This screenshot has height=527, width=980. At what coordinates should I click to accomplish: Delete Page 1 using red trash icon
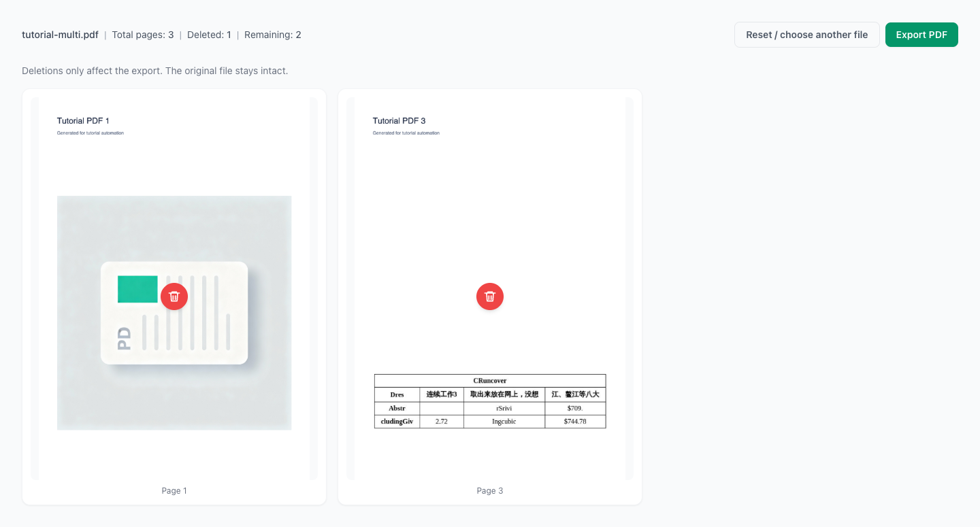click(174, 296)
